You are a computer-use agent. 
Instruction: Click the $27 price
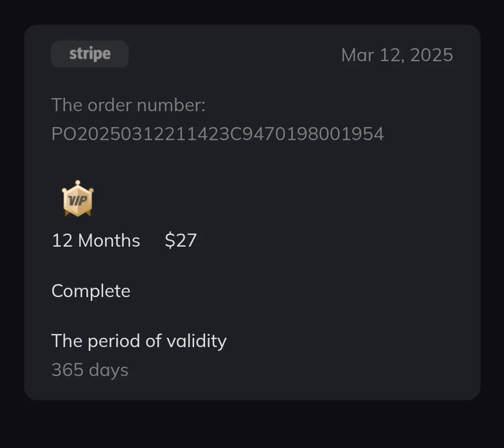(x=181, y=241)
